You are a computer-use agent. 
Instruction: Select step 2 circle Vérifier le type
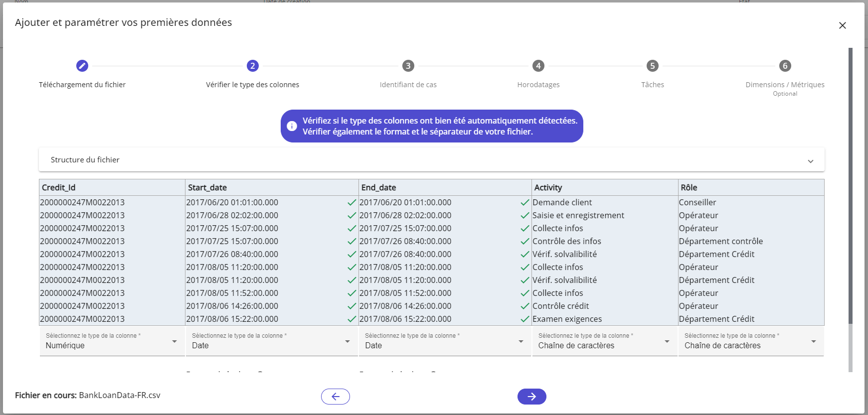point(253,66)
